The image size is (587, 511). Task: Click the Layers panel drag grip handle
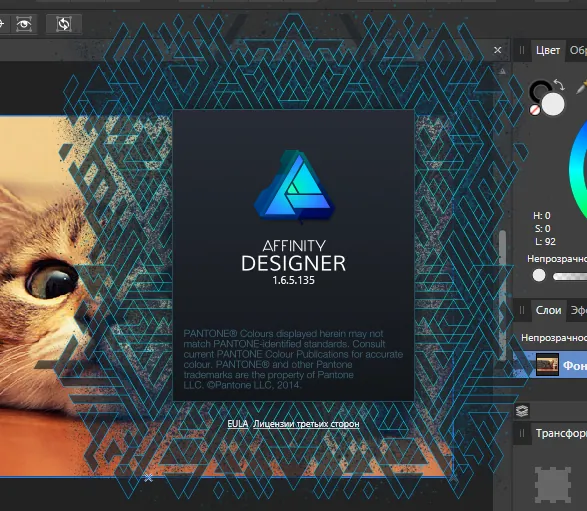click(x=522, y=310)
